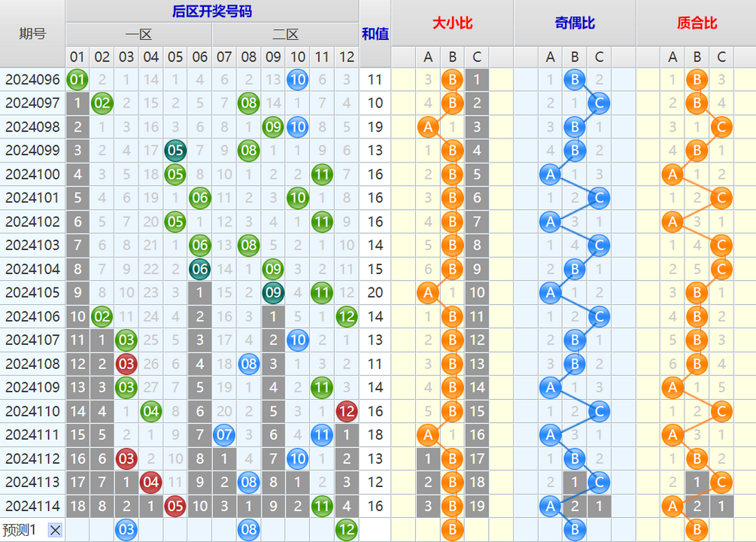Click the blue 03 ball in 预测1 row
The image size is (756, 542).
(126, 530)
